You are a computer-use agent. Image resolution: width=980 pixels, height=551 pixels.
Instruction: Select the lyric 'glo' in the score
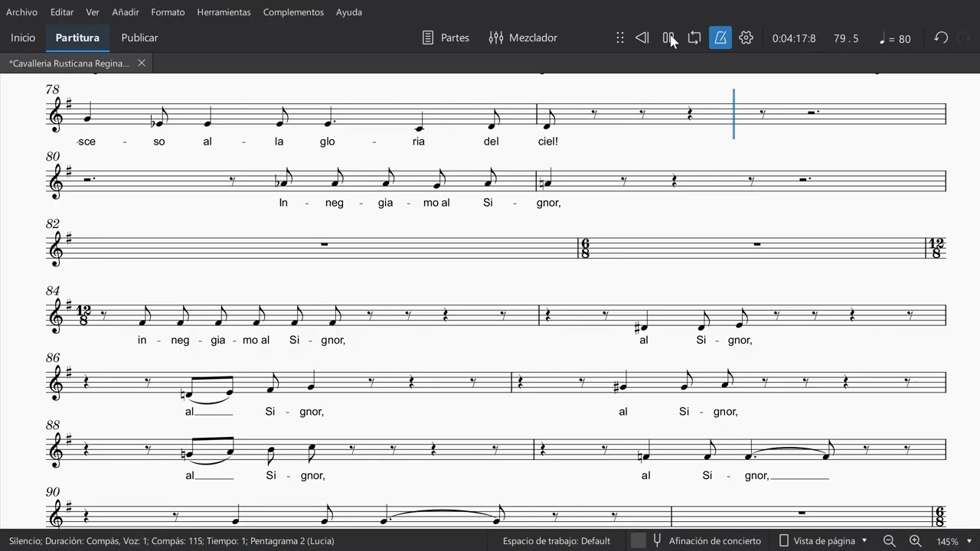(x=328, y=142)
